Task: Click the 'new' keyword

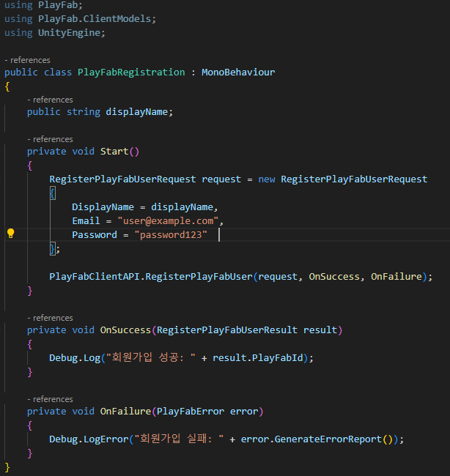Action: [x=267, y=179]
